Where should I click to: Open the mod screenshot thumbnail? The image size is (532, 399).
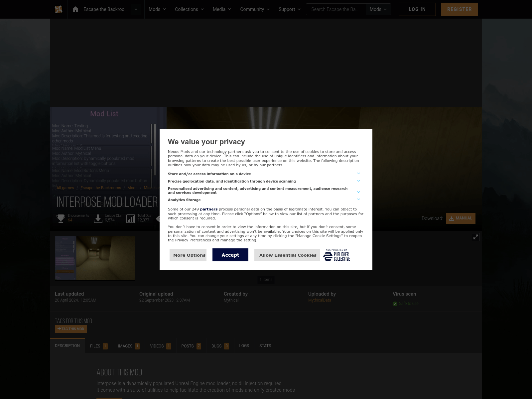point(95,258)
